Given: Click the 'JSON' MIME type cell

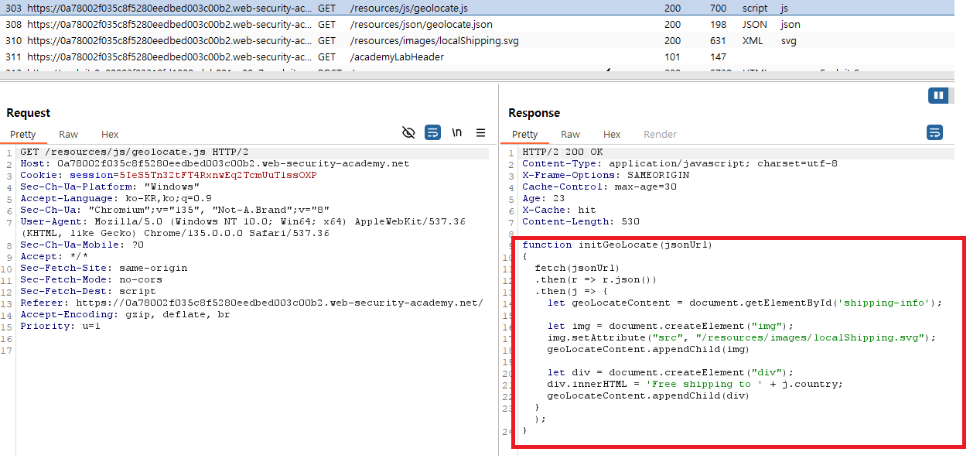Looking at the screenshot, I should [x=755, y=24].
